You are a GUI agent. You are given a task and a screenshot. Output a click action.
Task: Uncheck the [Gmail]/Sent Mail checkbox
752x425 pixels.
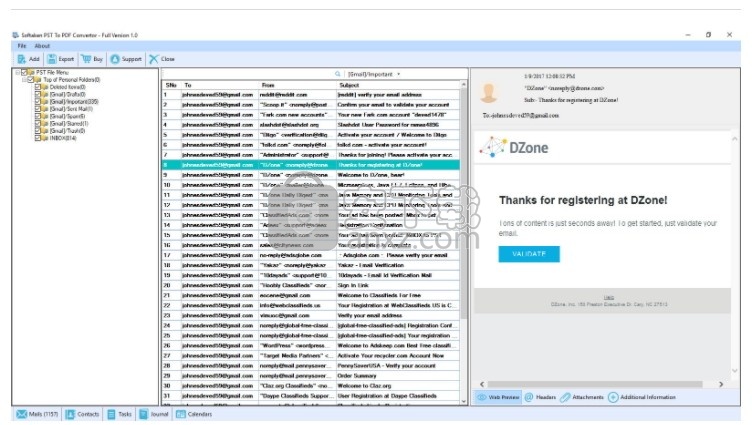(x=37, y=109)
